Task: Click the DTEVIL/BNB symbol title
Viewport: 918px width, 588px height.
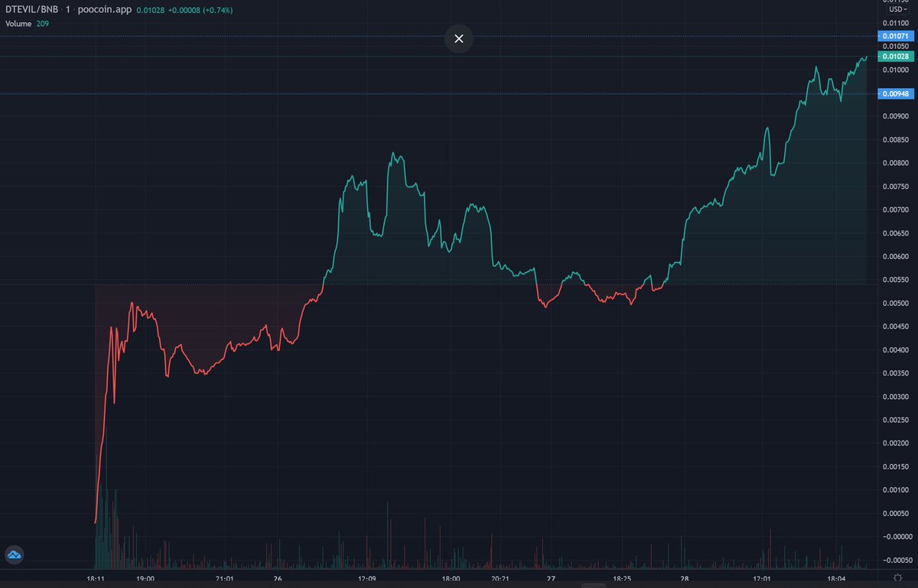Action: (x=32, y=11)
